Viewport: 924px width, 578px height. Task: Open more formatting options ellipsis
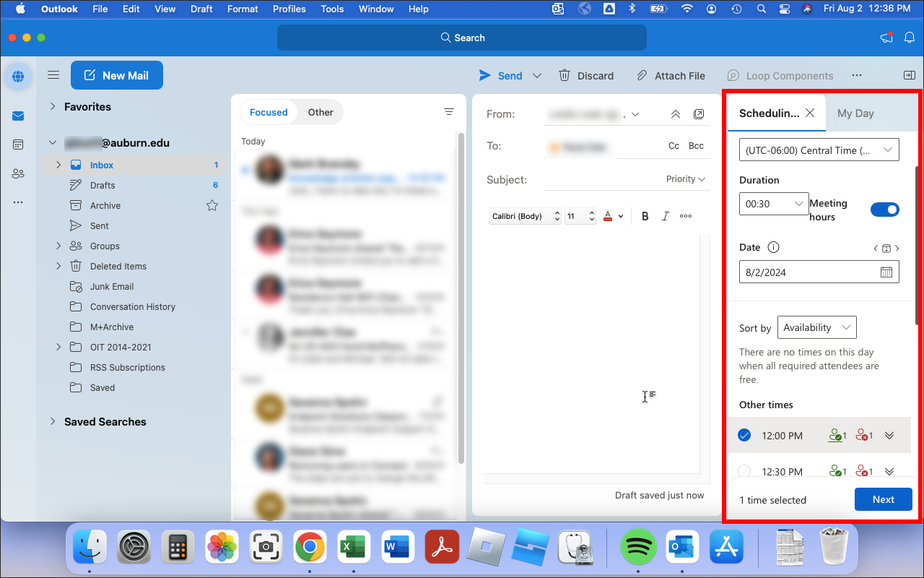[686, 216]
